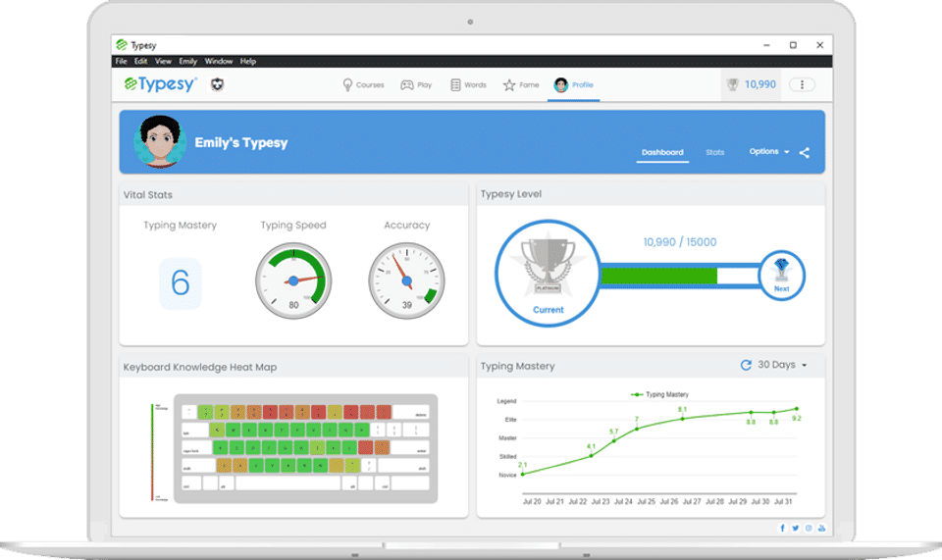The height and width of the screenshot is (560, 942).
Task: Open the Courses section
Action: click(x=363, y=84)
